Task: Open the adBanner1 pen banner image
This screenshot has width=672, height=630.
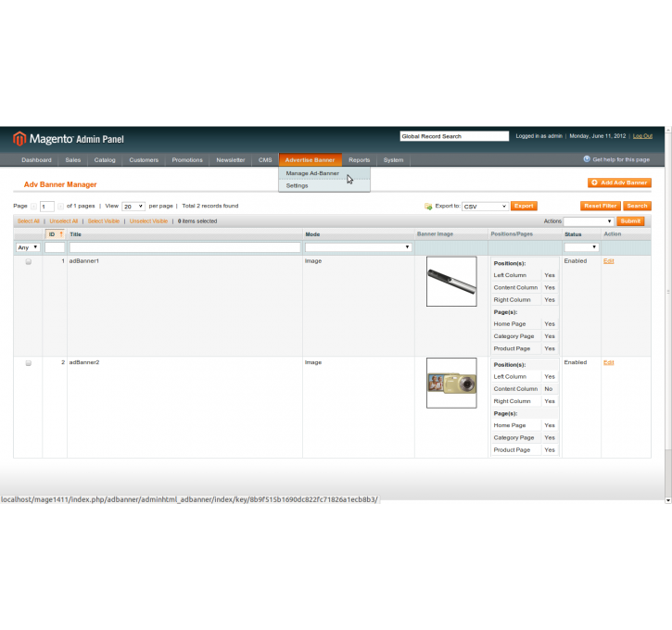Action: click(x=451, y=282)
